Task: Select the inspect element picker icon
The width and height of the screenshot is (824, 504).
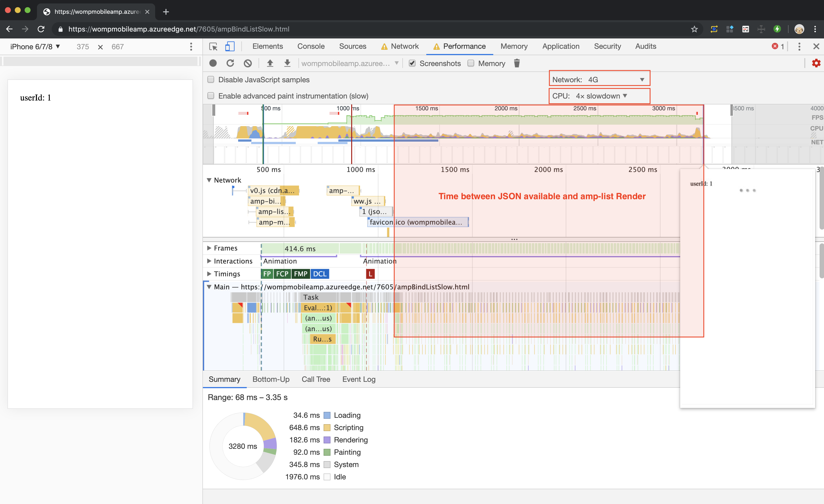Action: tap(213, 47)
